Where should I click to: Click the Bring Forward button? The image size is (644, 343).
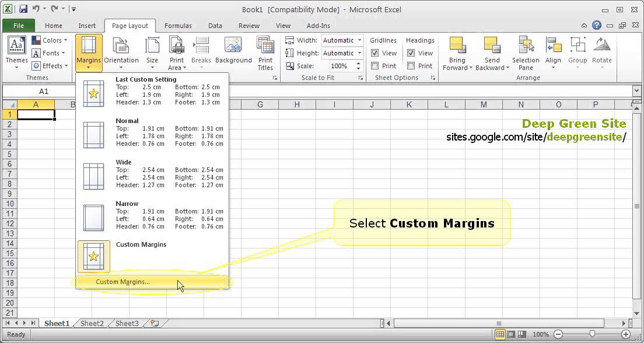point(457,52)
